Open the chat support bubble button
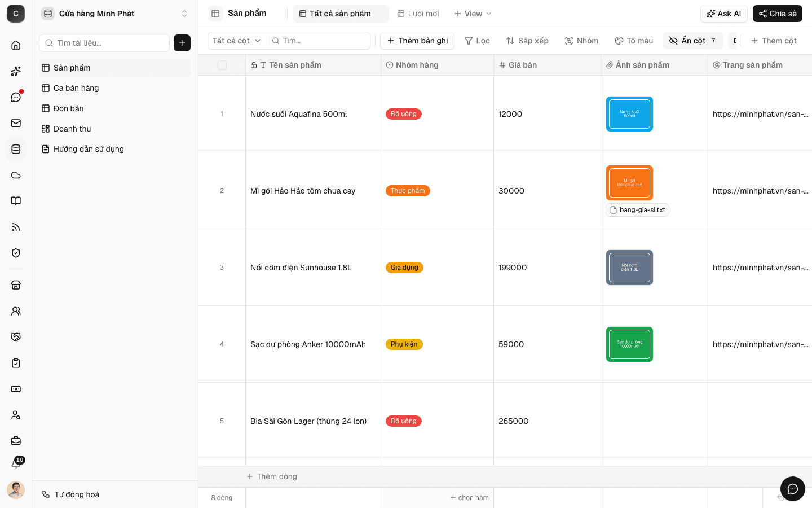This screenshot has height=508, width=812. click(x=792, y=489)
